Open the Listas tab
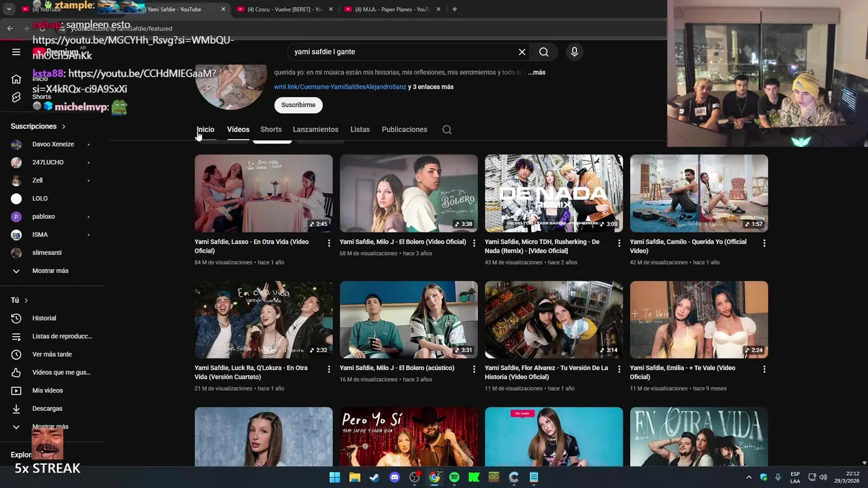 [360, 129]
